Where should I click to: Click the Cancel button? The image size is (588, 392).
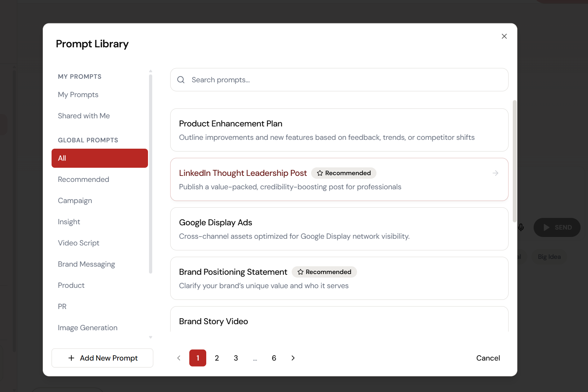tap(488, 358)
